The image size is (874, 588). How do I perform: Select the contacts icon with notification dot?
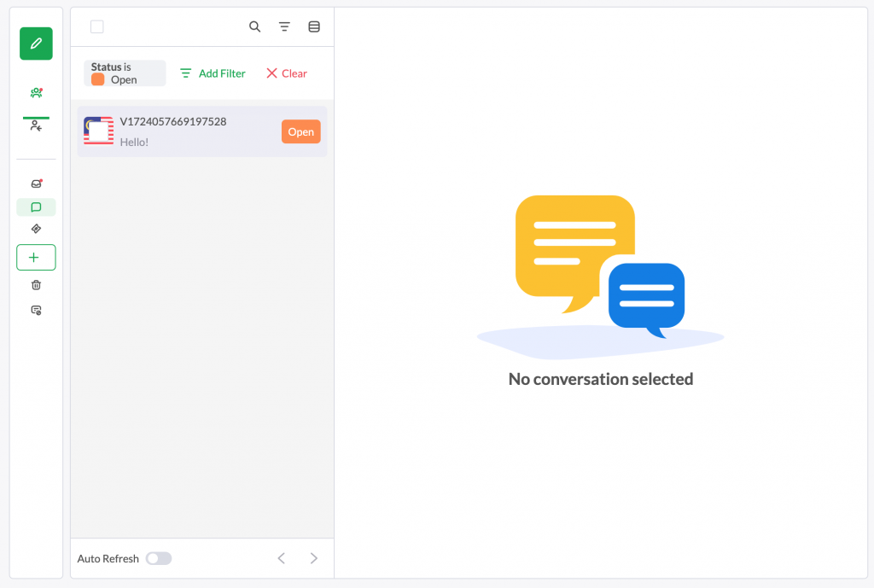tap(35, 92)
